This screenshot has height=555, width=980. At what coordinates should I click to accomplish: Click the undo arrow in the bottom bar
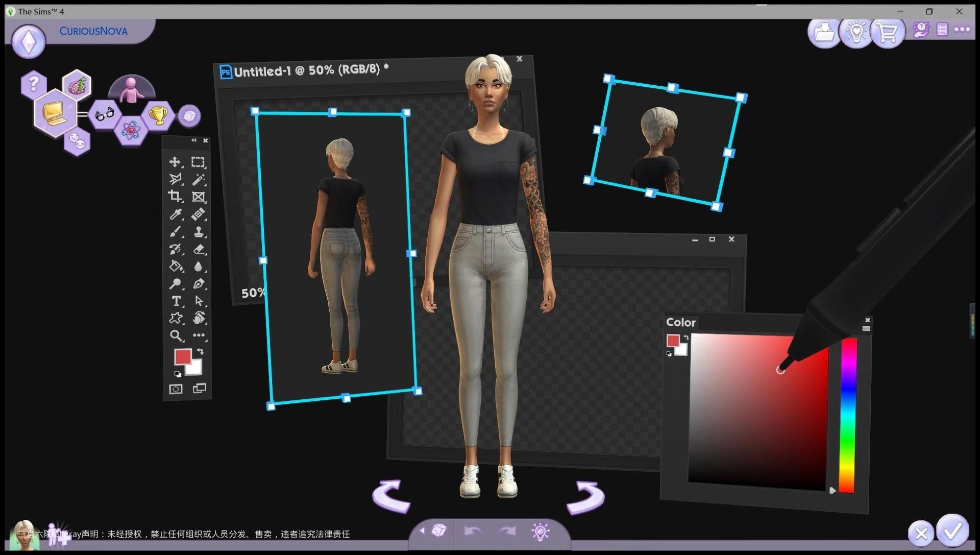(x=473, y=532)
